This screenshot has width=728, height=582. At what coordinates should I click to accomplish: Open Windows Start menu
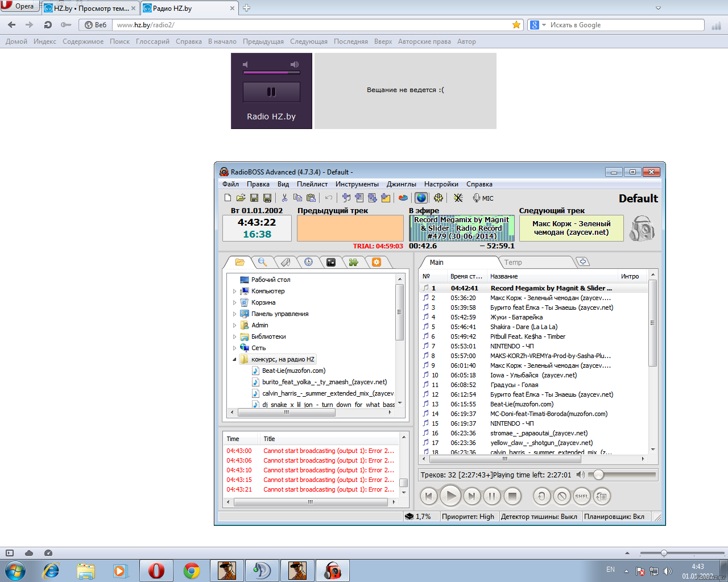pyautogui.click(x=15, y=570)
